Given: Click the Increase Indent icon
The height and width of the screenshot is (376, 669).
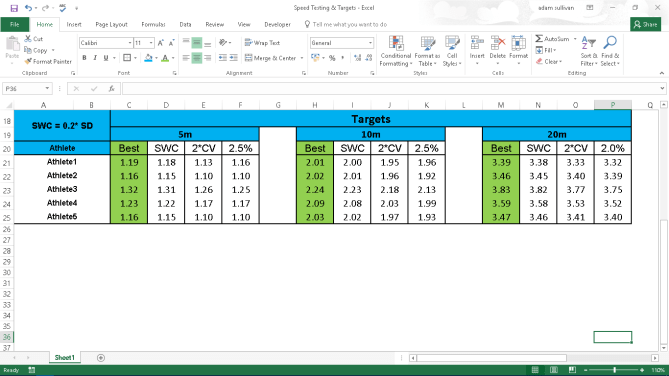Looking at the screenshot, I should (233, 58).
